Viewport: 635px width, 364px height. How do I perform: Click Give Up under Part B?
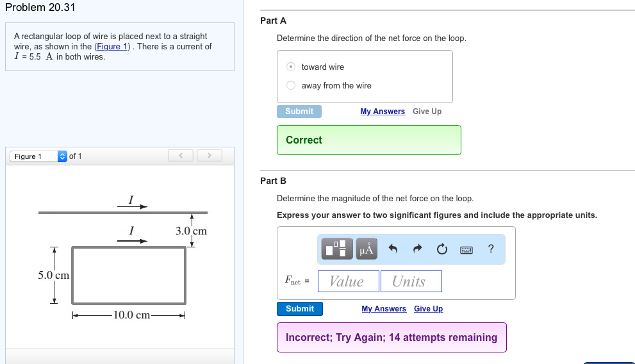click(x=428, y=309)
